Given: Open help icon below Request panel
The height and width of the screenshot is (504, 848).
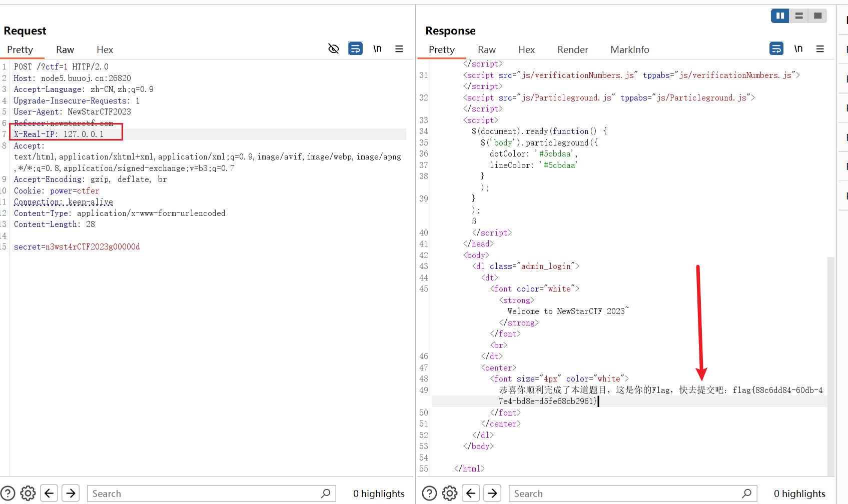Looking at the screenshot, I should pyautogui.click(x=8, y=493).
